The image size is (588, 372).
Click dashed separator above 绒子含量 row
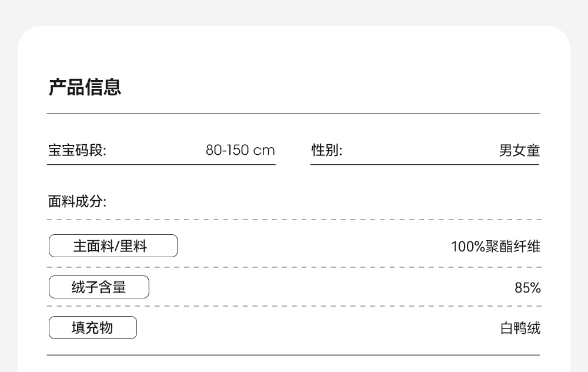point(293,267)
